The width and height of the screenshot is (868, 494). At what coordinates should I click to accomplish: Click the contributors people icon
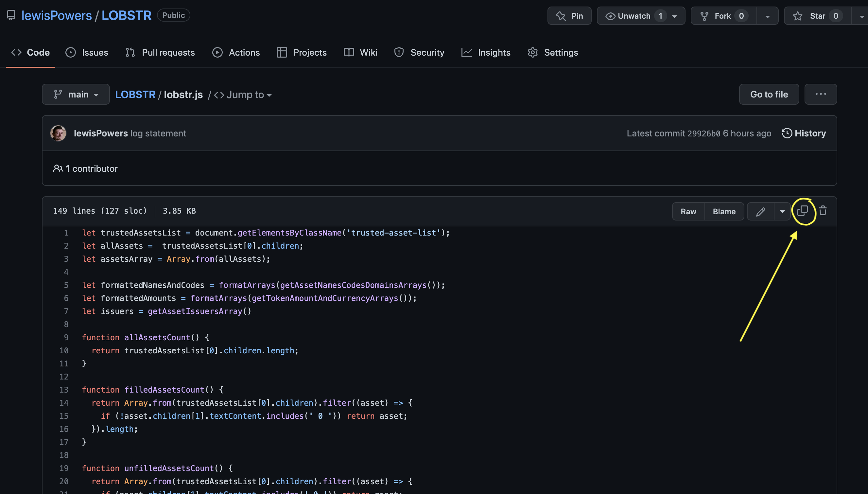[58, 168]
